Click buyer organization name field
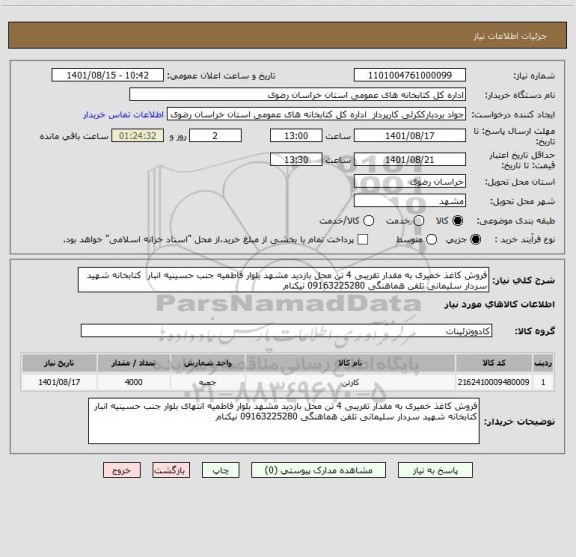The height and width of the screenshot is (557, 576). click(x=297, y=95)
